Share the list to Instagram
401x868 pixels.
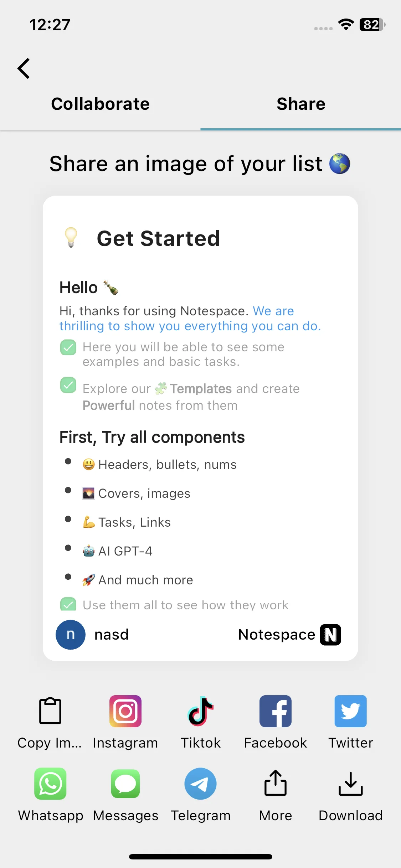[125, 711]
